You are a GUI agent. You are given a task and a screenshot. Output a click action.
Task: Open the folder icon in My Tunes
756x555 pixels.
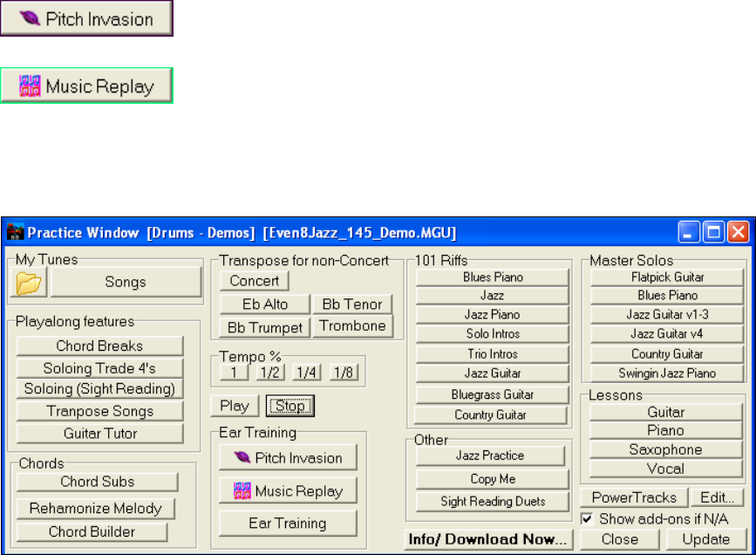coord(29,283)
